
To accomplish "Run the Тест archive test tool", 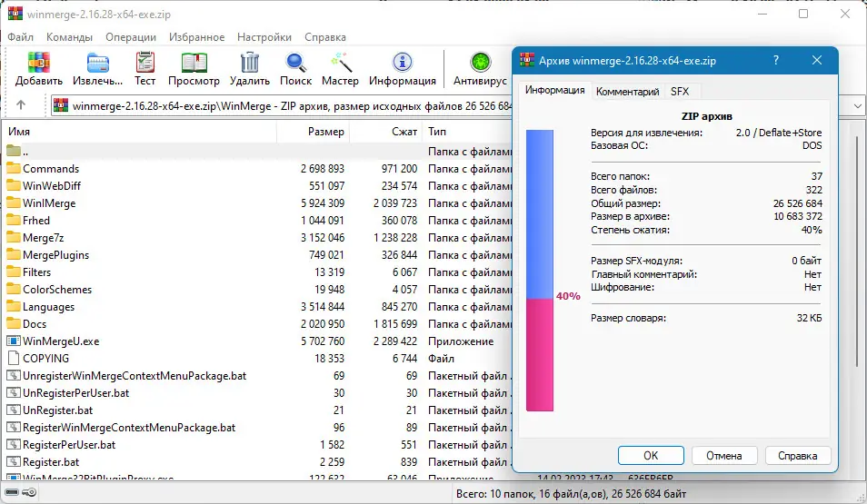I will [x=144, y=63].
